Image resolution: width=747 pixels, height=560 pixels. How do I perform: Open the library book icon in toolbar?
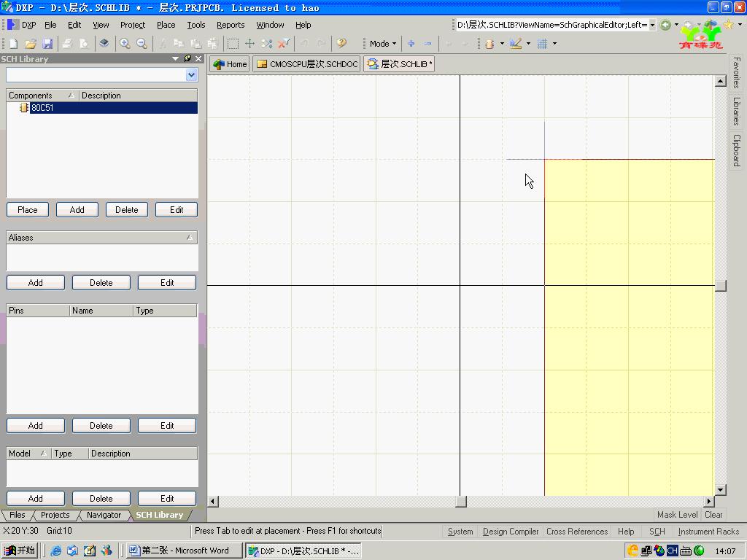pos(104,44)
